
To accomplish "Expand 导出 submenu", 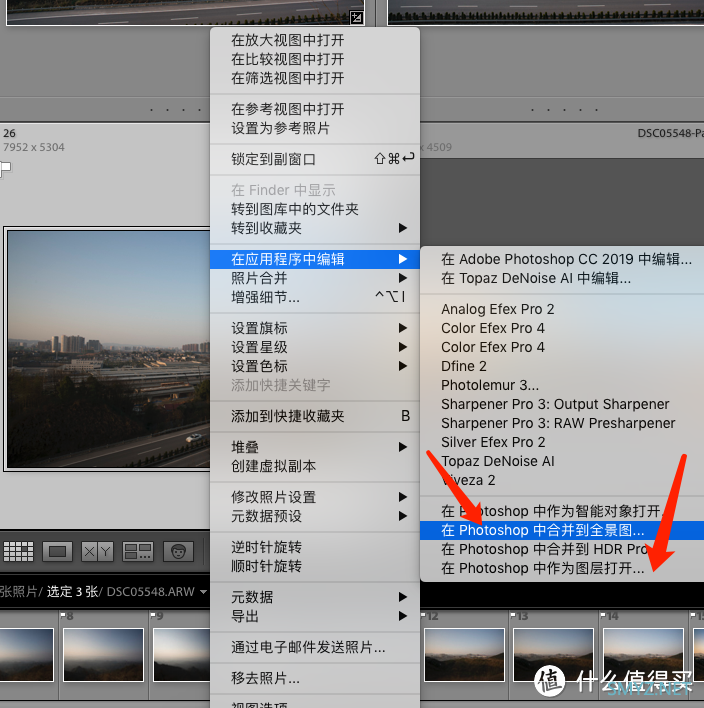I will click(315, 616).
